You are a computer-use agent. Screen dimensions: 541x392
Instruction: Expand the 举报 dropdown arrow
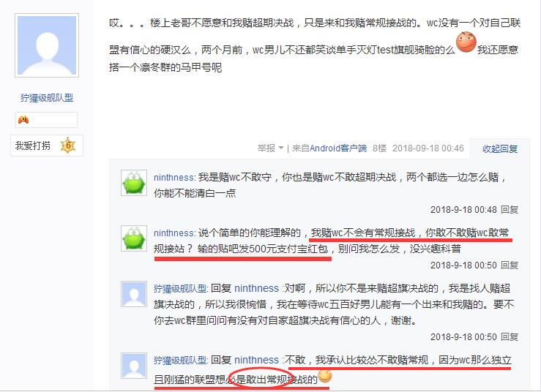(280, 148)
